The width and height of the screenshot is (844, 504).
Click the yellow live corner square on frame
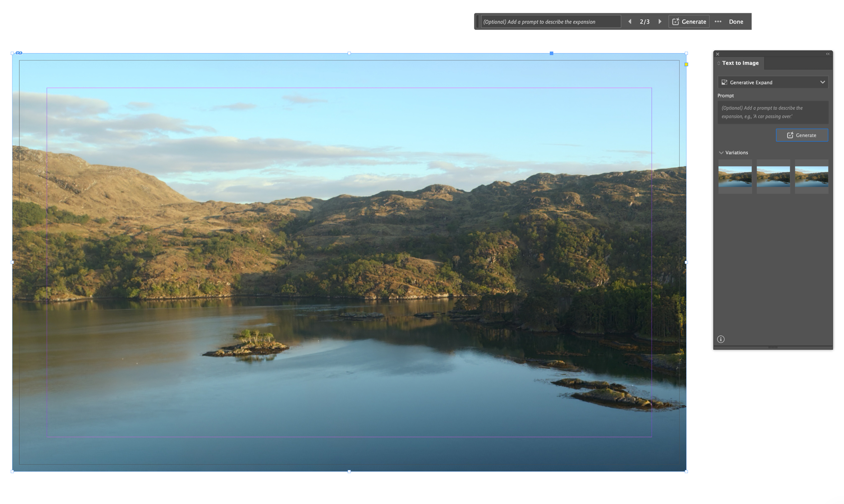(686, 64)
